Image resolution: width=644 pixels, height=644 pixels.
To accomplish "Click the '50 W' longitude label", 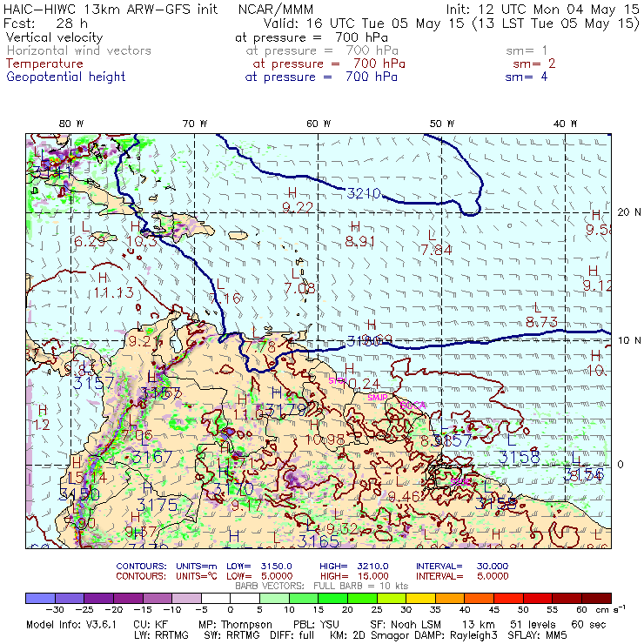I will pyautogui.click(x=442, y=124).
